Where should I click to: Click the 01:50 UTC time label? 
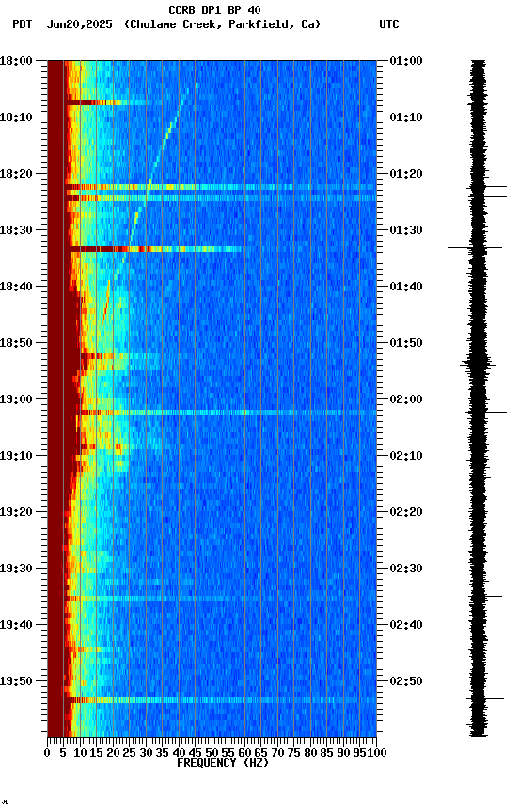pos(406,343)
